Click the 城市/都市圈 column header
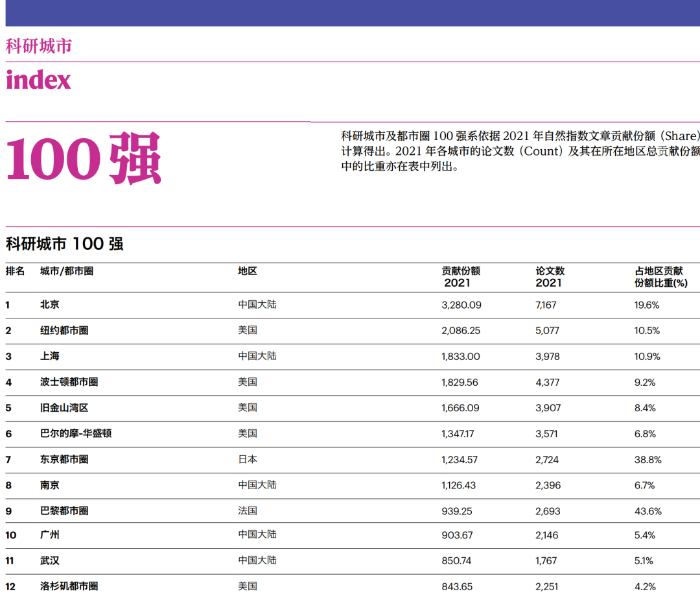Screen dimensions: 700x598 (x=67, y=271)
